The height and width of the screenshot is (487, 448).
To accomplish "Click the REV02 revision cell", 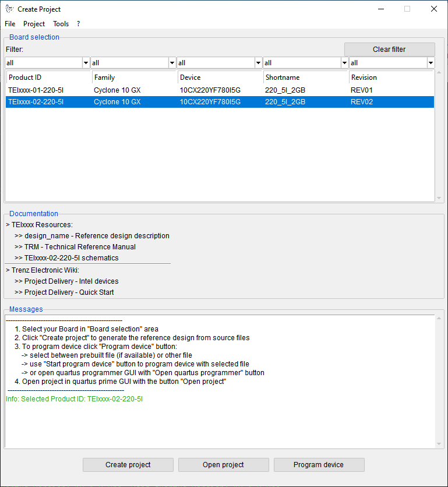I will (362, 102).
